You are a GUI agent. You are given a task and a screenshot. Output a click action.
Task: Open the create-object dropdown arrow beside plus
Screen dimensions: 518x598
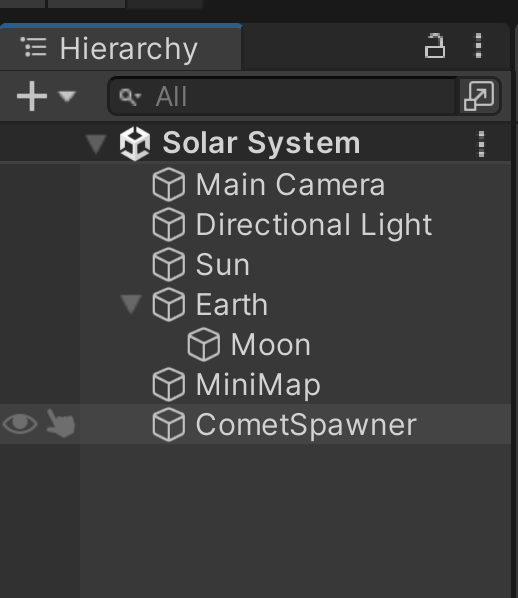coord(67,96)
